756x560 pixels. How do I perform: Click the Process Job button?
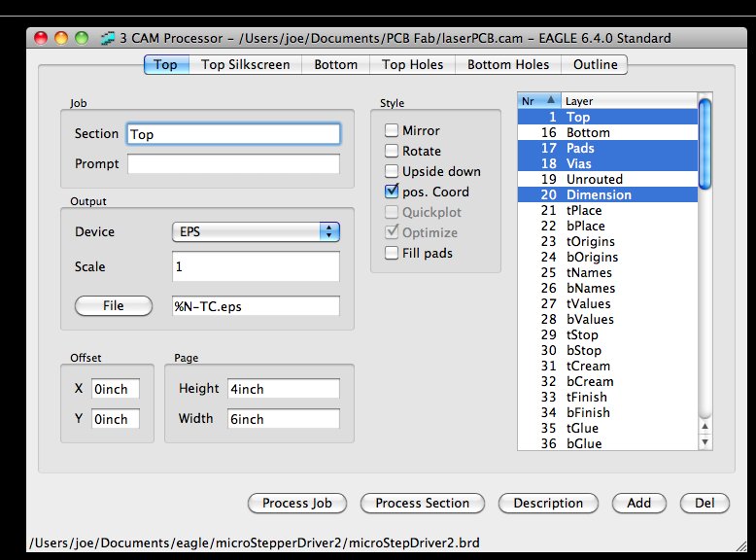[x=297, y=503]
